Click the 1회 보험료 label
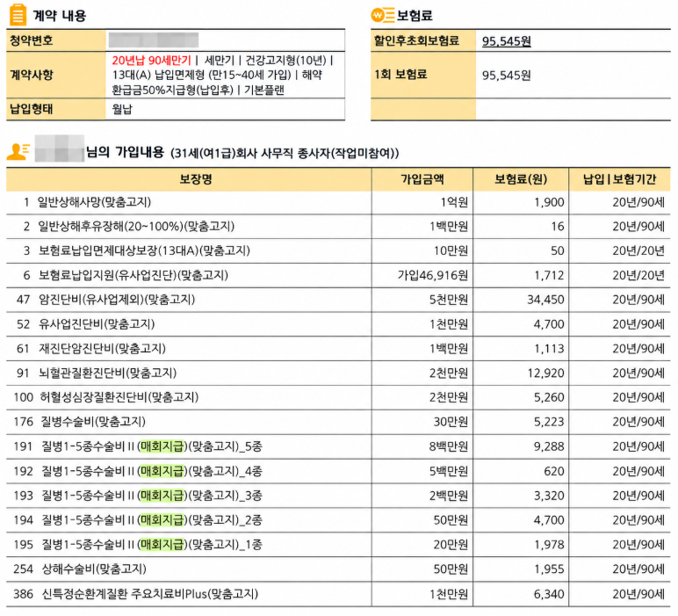 (x=400, y=75)
